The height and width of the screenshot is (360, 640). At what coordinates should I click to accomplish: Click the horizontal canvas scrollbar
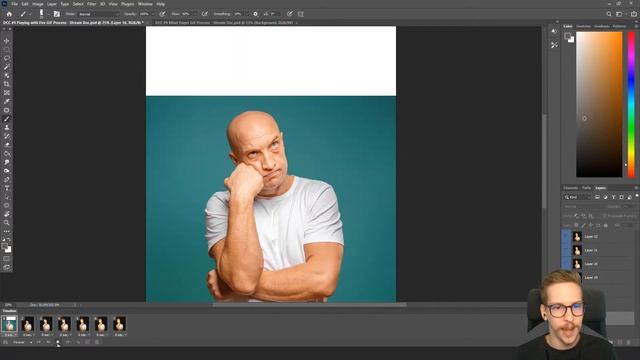tap(309, 304)
